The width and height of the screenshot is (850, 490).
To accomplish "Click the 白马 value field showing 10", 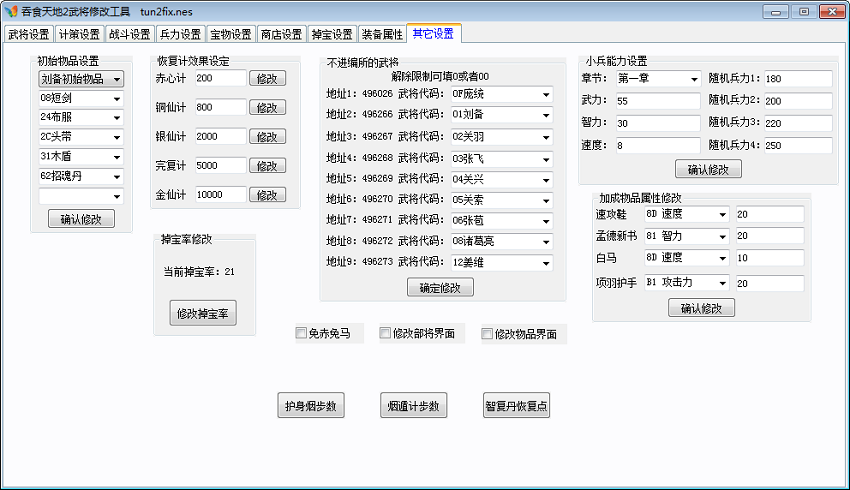I will [x=770, y=258].
